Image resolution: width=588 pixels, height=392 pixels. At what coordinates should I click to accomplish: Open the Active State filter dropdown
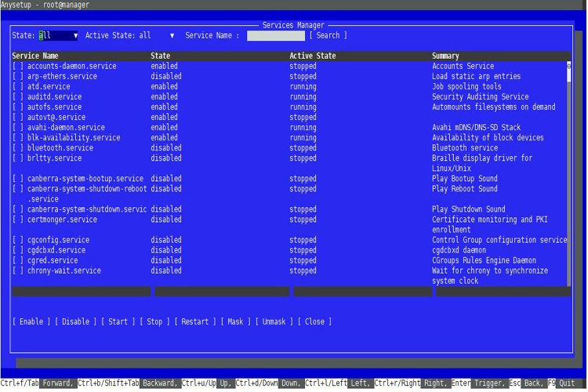pos(157,35)
